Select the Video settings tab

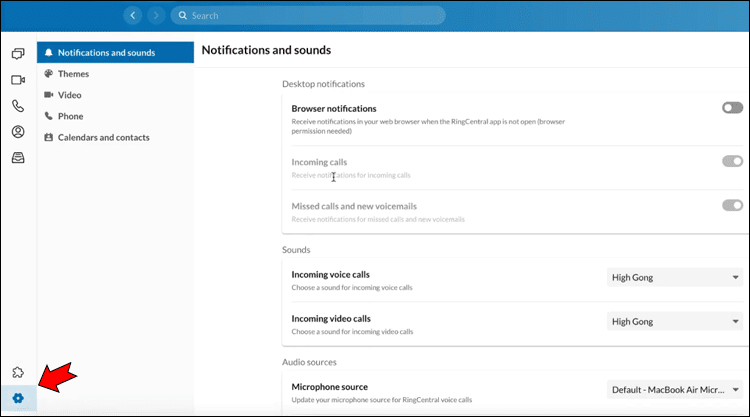[x=115, y=95]
